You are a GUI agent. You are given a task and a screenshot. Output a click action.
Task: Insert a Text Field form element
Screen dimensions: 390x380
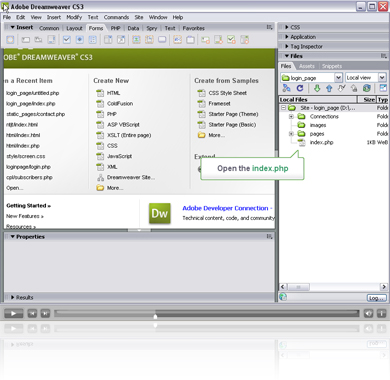(x=26, y=40)
